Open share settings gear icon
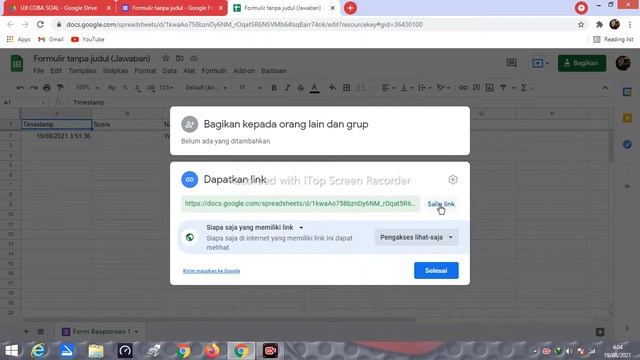This screenshot has height=360, width=640. click(453, 180)
